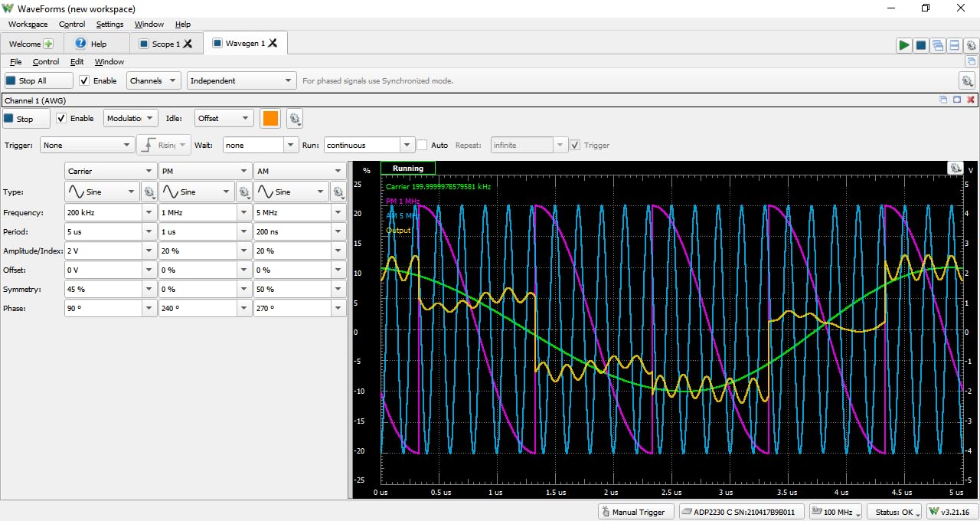Click the third workspace window-layout icon at top right
This screenshot has width=980, height=521.
pyautogui.click(x=938, y=45)
